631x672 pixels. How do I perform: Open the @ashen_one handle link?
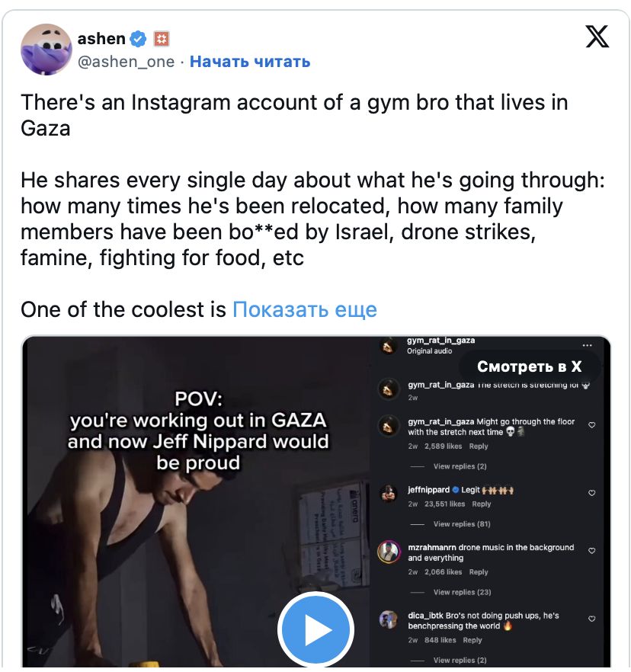click(126, 62)
